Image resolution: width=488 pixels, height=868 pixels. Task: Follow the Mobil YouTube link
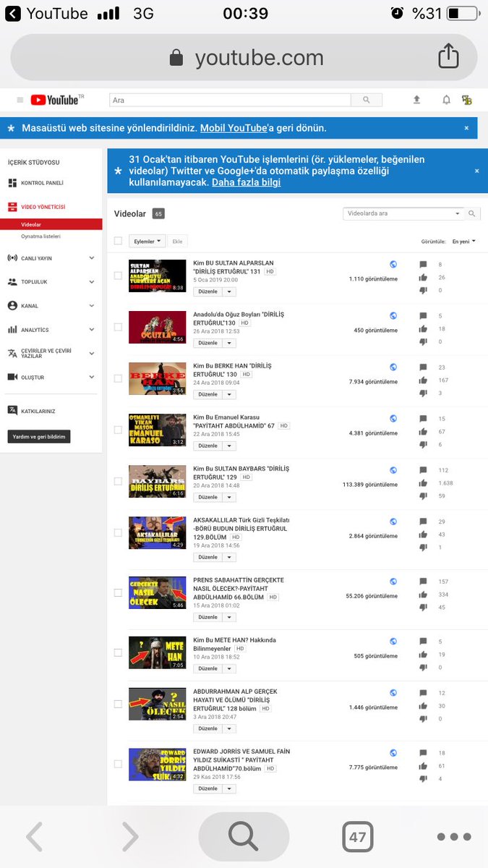(234, 128)
